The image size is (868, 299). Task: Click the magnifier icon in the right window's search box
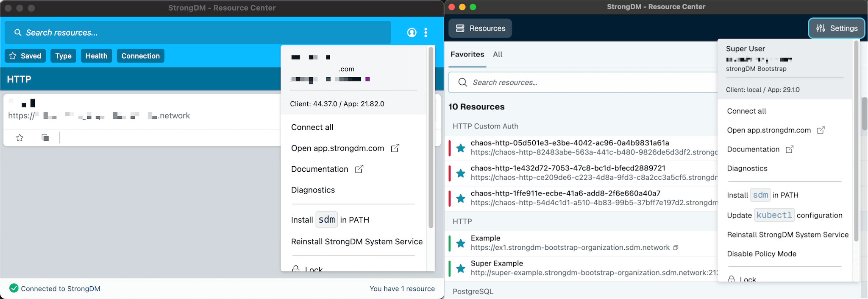point(463,82)
